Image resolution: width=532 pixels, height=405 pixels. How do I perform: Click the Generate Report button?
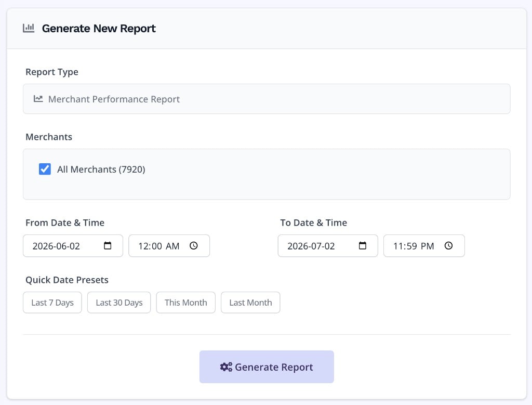267,367
